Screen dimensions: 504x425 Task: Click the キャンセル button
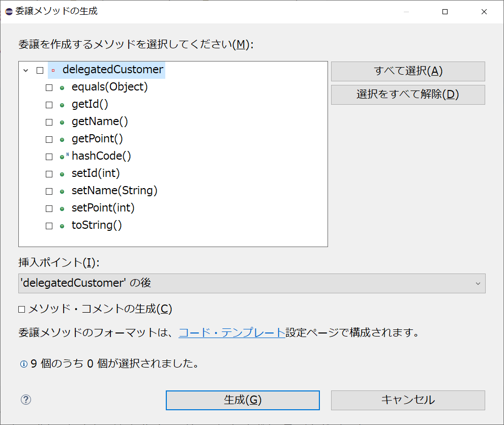click(407, 400)
